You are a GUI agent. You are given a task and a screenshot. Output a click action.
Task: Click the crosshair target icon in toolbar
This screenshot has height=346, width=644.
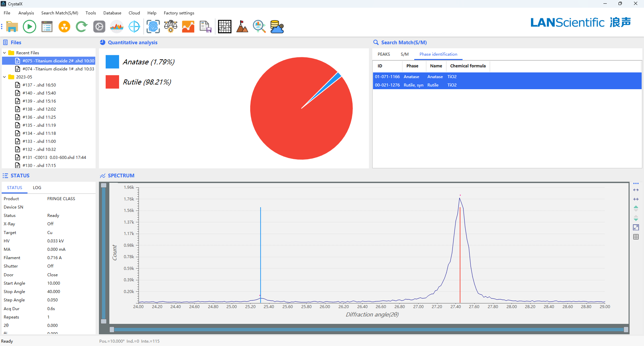tap(134, 26)
